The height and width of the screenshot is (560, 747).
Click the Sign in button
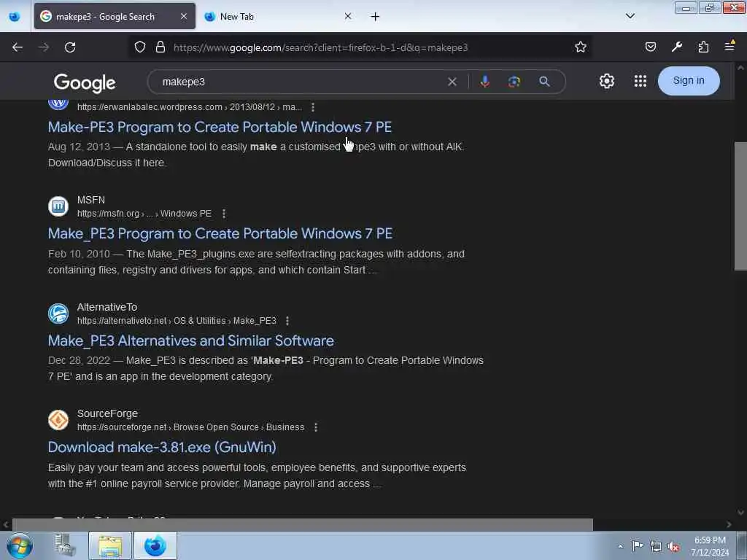(689, 81)
